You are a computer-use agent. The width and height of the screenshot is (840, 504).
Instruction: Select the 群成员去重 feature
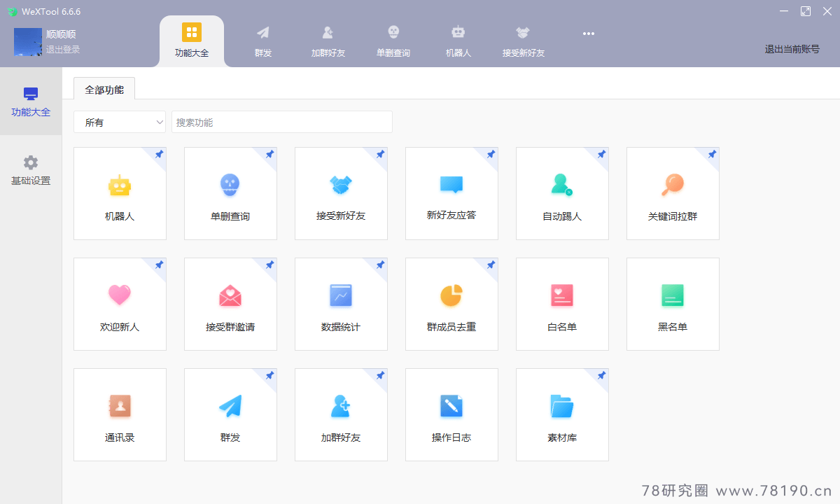[451, 304]
